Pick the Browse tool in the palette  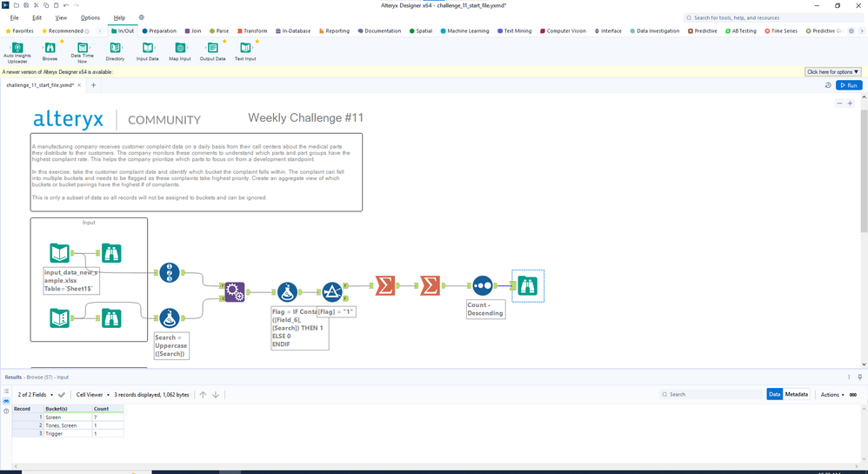(50, 51)
